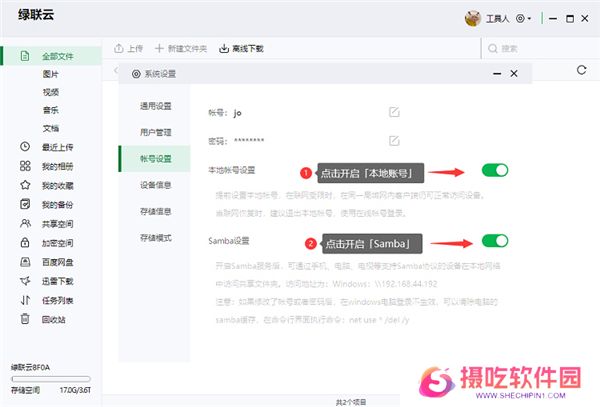This screenshot has width=600, height=407.
Task: Open 我的收藏 star icon
Action: click(25, 185)
